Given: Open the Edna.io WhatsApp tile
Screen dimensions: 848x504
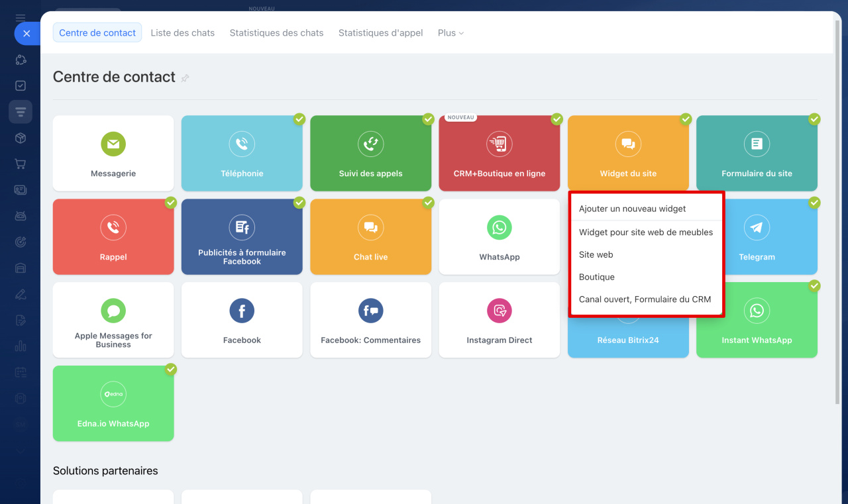Looking at the screenshot, I should click(113, 404).
